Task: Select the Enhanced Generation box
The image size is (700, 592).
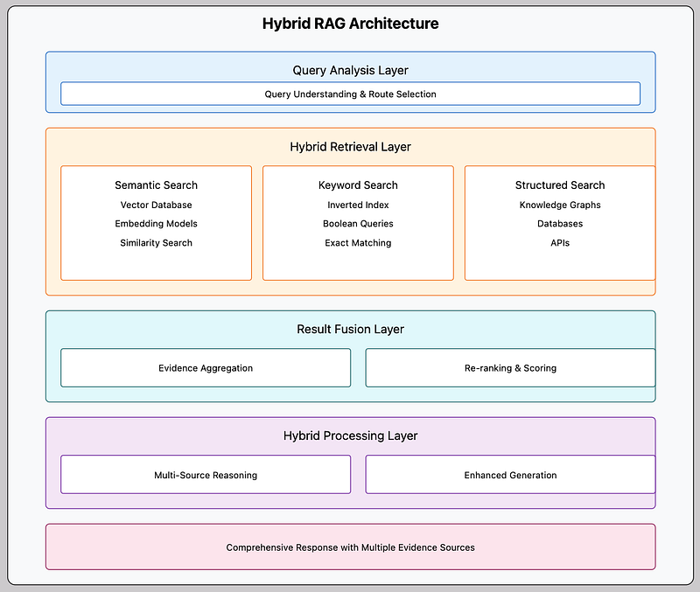Action: click(x=510, y=474)
